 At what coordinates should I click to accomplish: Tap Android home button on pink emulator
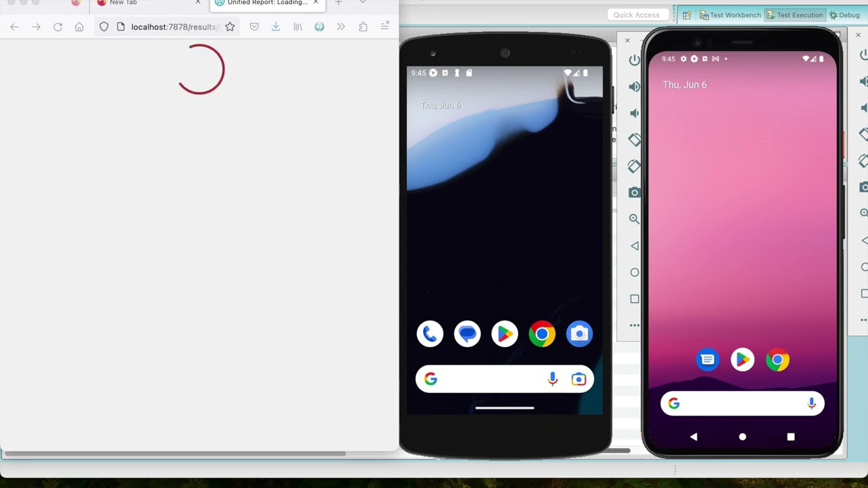click(x=743, y=437)
